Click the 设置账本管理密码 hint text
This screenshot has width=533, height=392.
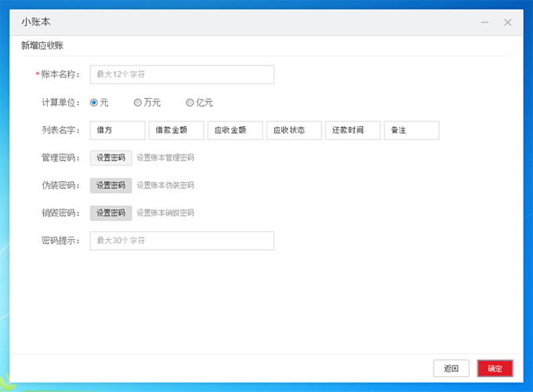pyautogui.click(x=165, y=158)
